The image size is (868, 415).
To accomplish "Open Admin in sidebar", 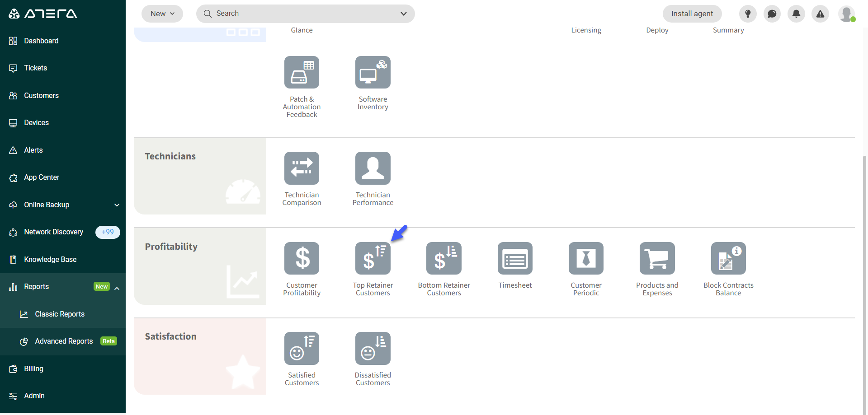I will pyautogui.click(x=63, y=396).
